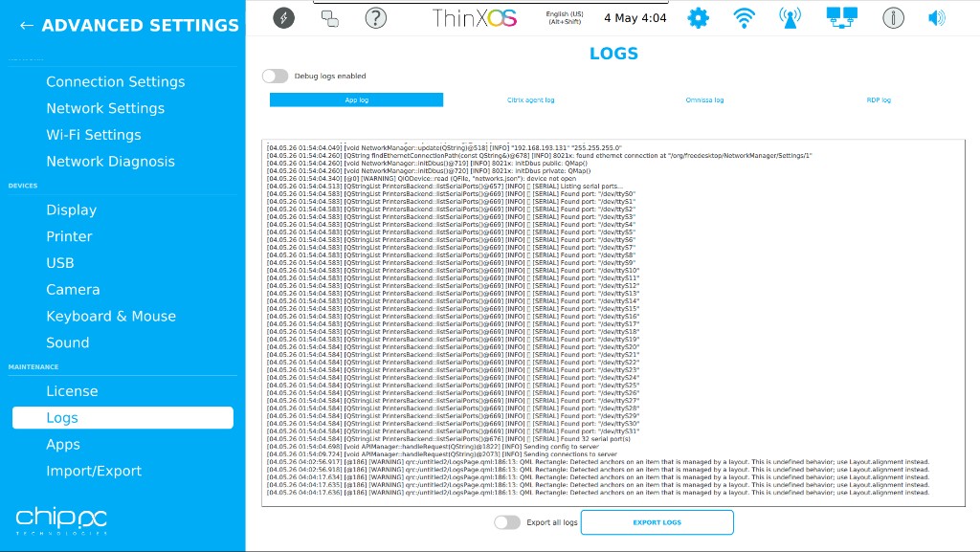Click the lightning bolt power icon

pos(283,17)
